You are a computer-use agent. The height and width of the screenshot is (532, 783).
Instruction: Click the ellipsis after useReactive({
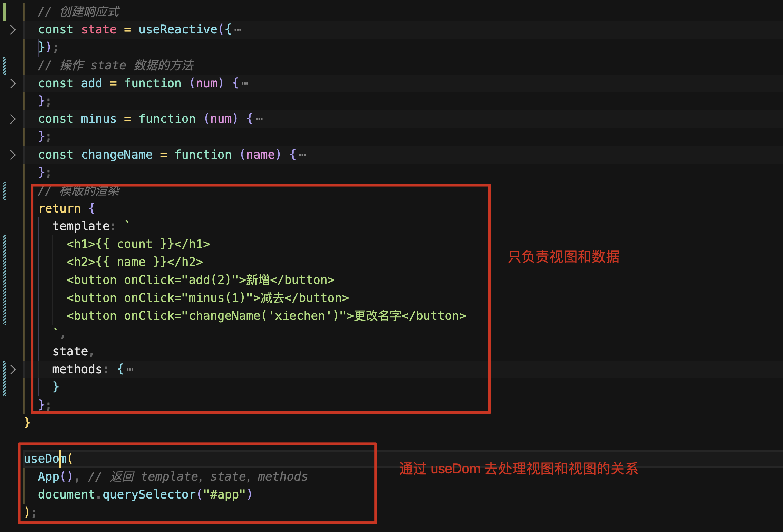click(x=238, y=30)
